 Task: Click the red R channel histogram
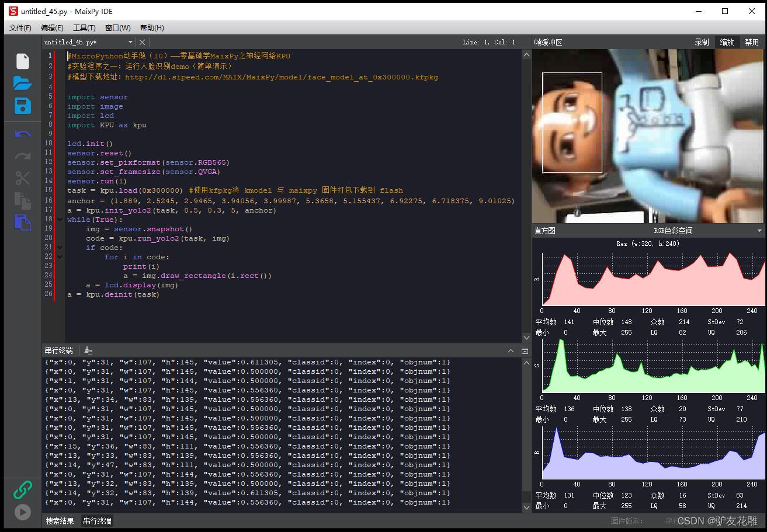pos(653,279)
